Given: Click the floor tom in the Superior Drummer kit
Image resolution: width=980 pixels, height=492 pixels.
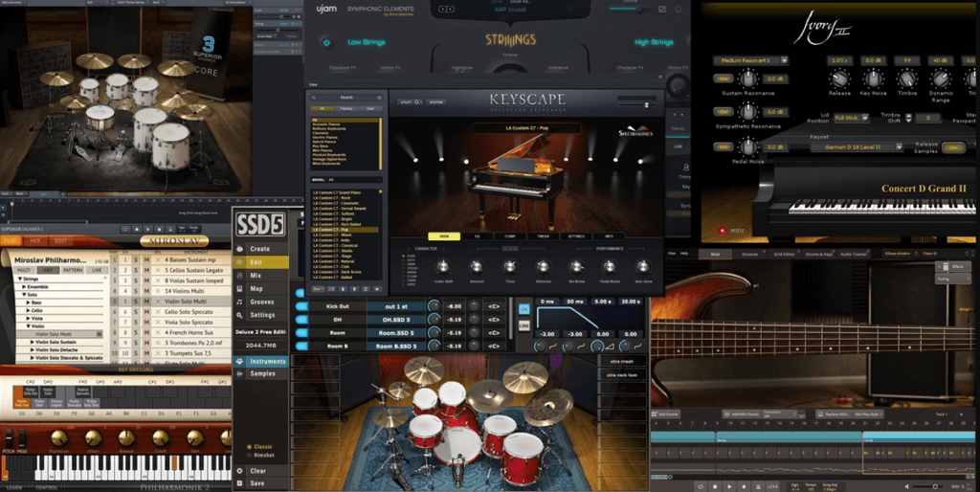Looking at the screenshot, I should pos(170,146).
